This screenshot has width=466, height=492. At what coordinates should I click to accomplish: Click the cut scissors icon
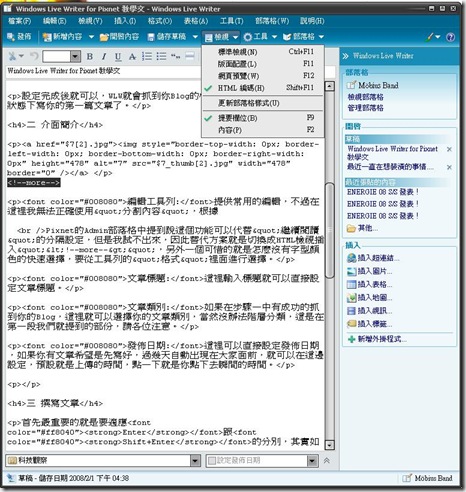click(12, 56)
